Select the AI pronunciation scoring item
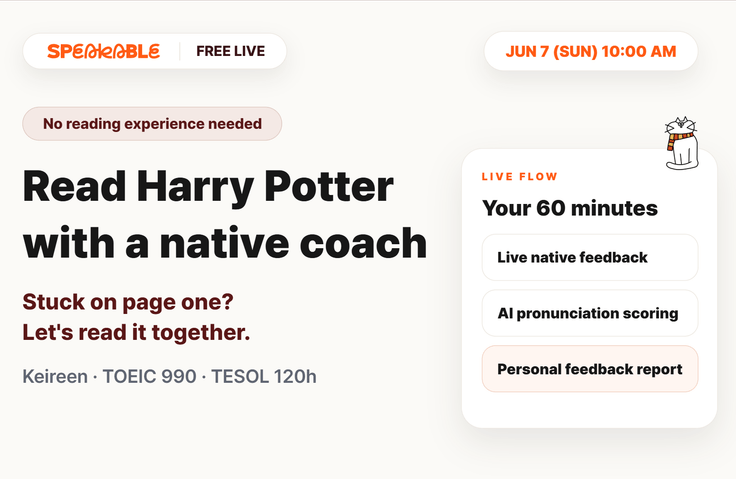 [x=590, y=313]
